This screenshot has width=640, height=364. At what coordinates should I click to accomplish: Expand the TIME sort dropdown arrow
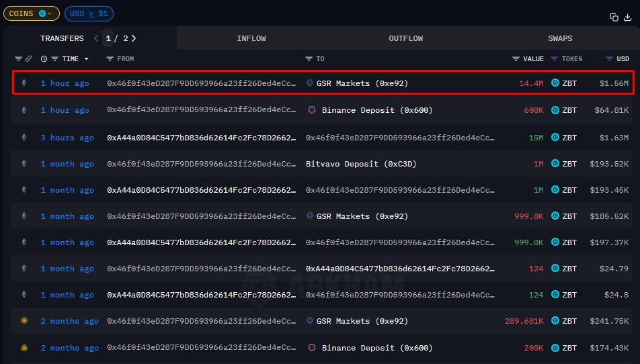click(87, 59)
